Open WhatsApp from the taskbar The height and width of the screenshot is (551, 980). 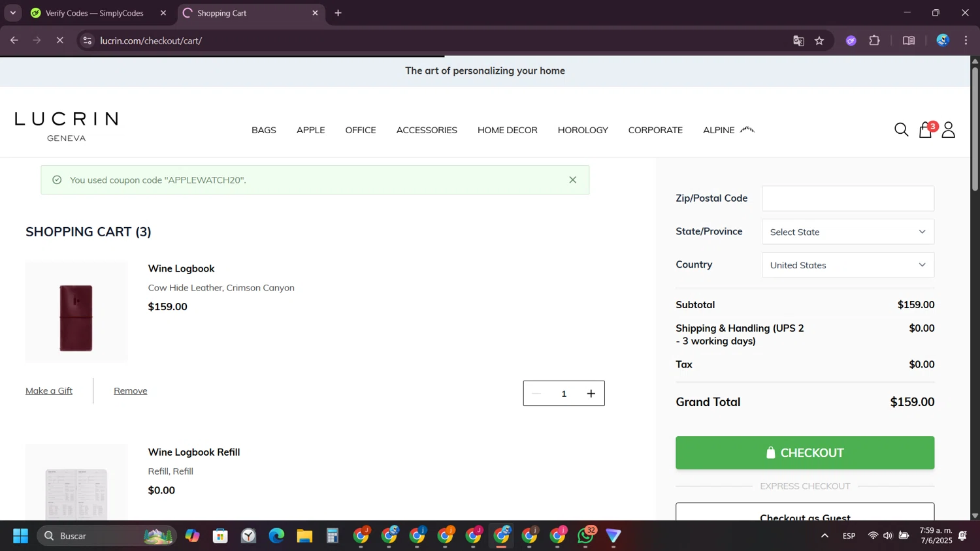(x=586, y=535)
